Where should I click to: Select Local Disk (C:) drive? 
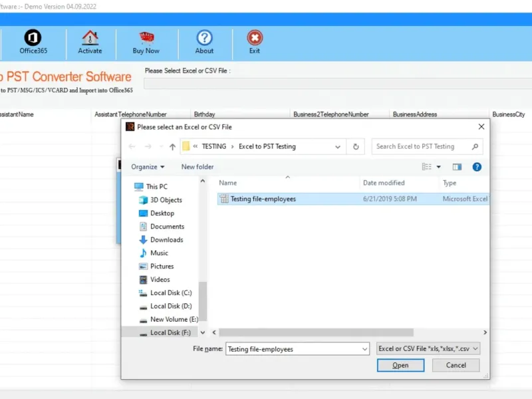(x=165, y=293)
